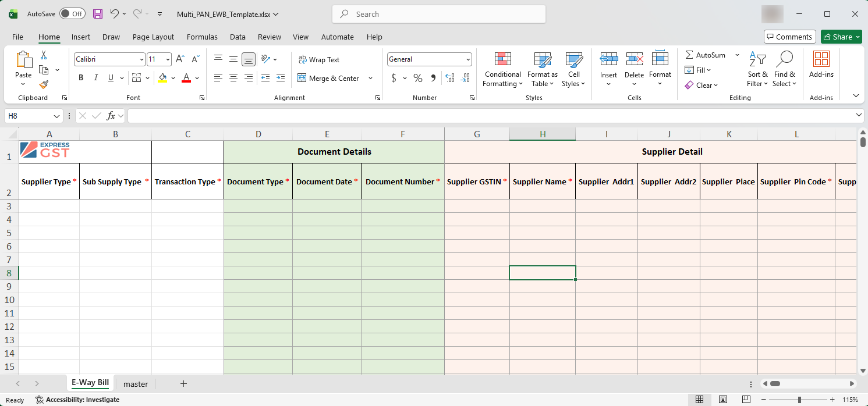Screen dimensions: 868x406
Task: Switch to the master sheet tab
Action: (x=136, y=384)
